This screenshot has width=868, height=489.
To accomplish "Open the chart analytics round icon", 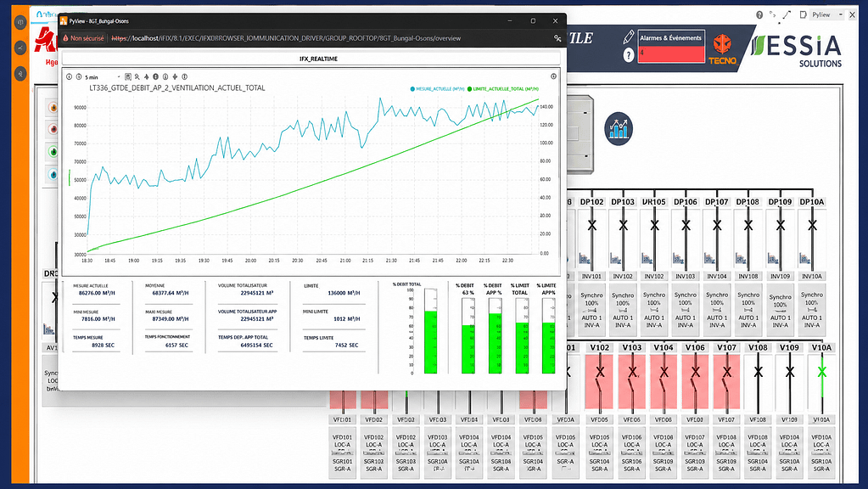I will [x=619, y=128].
